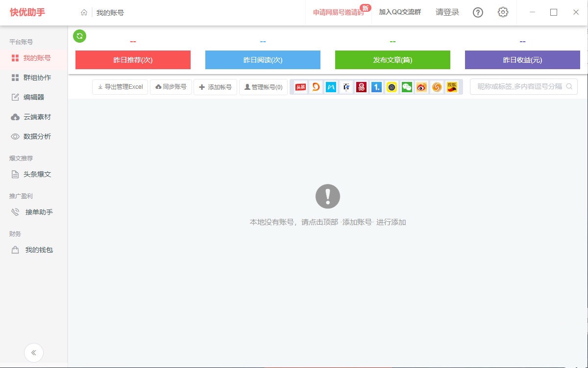Image resolution: width=588 pixels, height=368 pixels.
Task: Click the Weibo platform icon
Action: (x=422, y=87)
